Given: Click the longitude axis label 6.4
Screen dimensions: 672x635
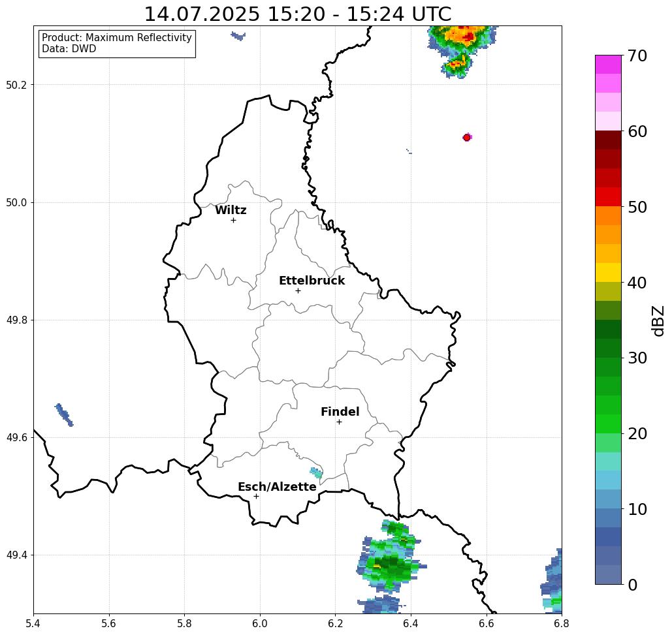Looking at the screenshot, I should [x=411, y=623].
